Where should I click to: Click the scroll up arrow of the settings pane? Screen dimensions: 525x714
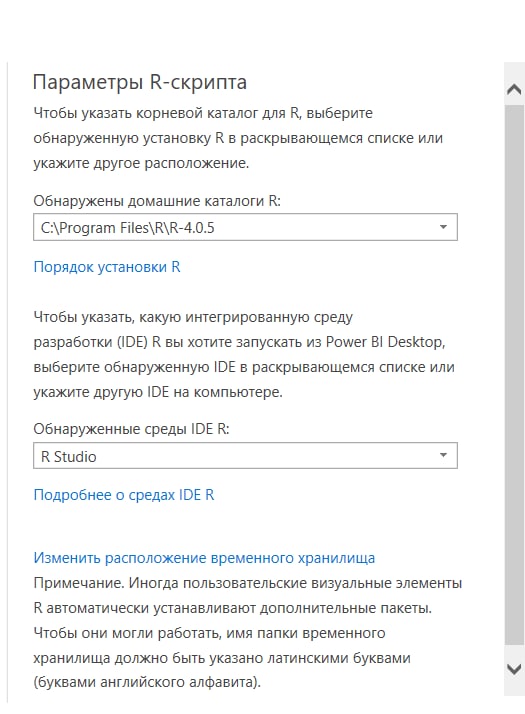tap(514, 89)
